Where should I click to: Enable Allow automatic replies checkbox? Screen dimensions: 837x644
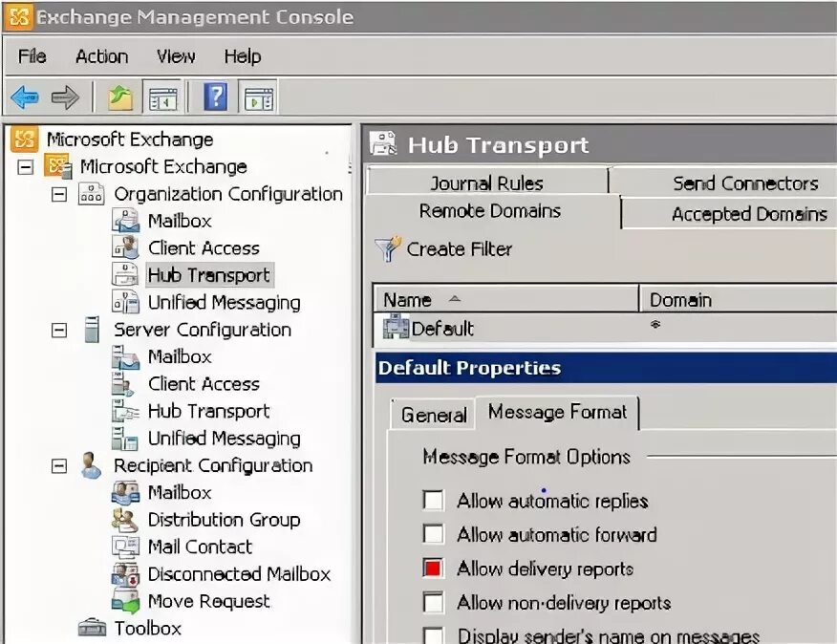click(x=433, y=501)
